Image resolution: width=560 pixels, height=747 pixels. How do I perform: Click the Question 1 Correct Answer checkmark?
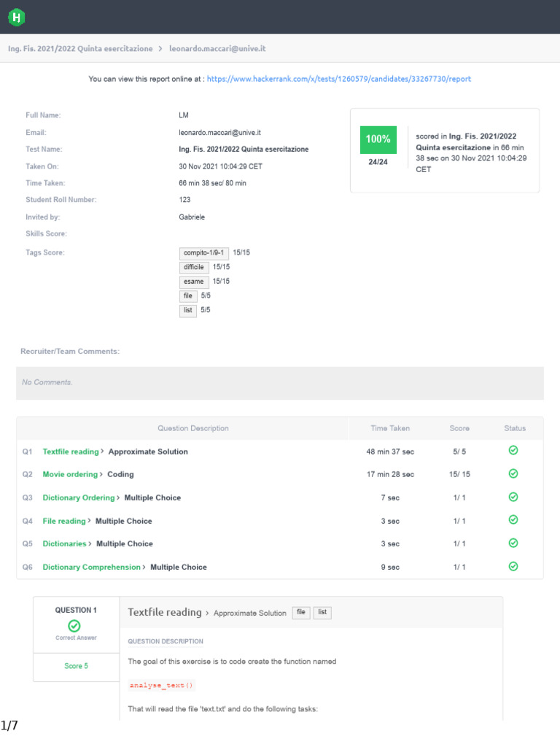click(x=74, y=625)
